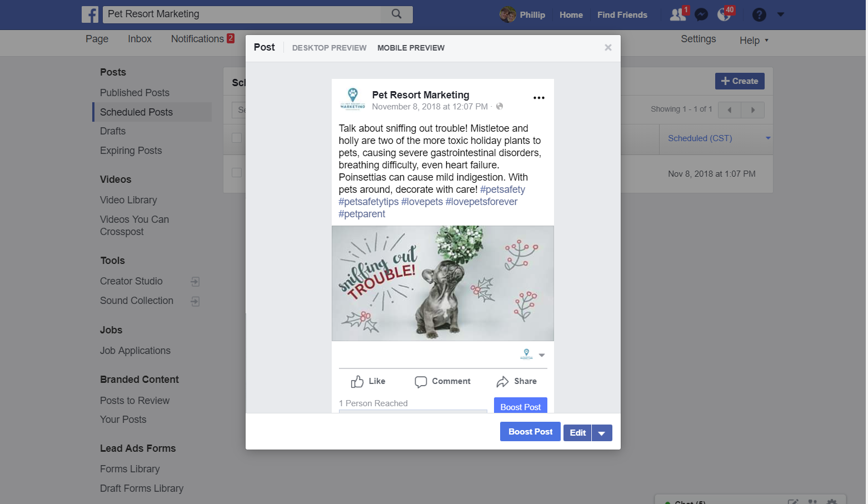Switch to the Mobile Preview tab
The width and height of the screenshot is (868, 504).
coord(411,48)
